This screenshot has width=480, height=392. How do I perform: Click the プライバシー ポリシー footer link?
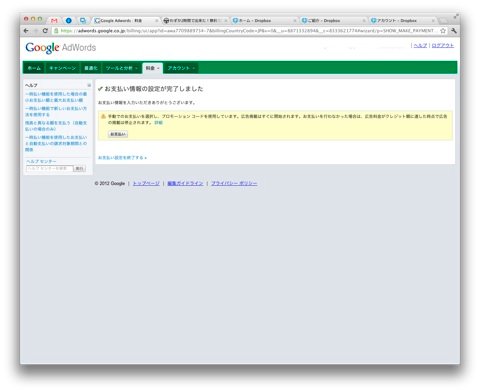tap(234, 183)
